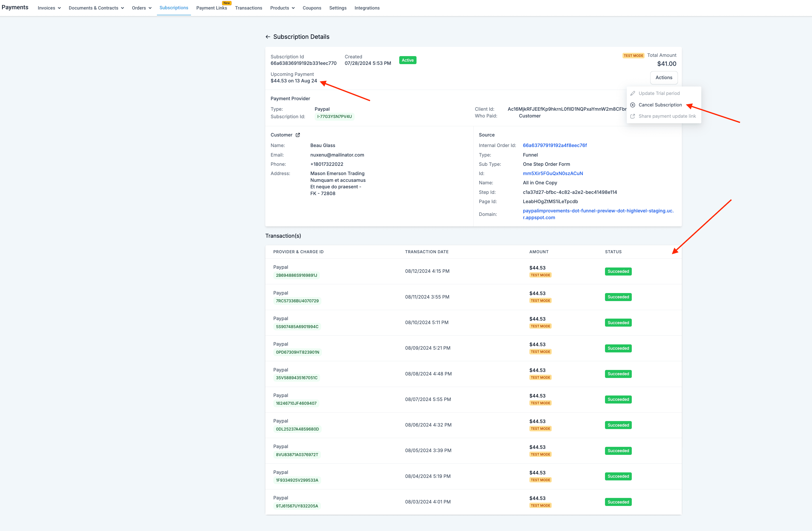Open the Settings tab
Screen dimensions: 812x531
(x=338, y=8)
